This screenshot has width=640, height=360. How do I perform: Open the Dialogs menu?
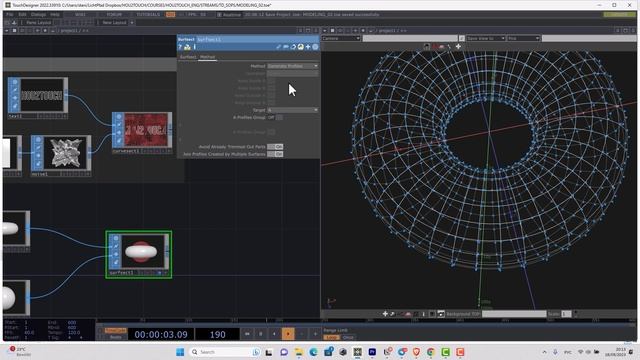(x=38, y=14)
